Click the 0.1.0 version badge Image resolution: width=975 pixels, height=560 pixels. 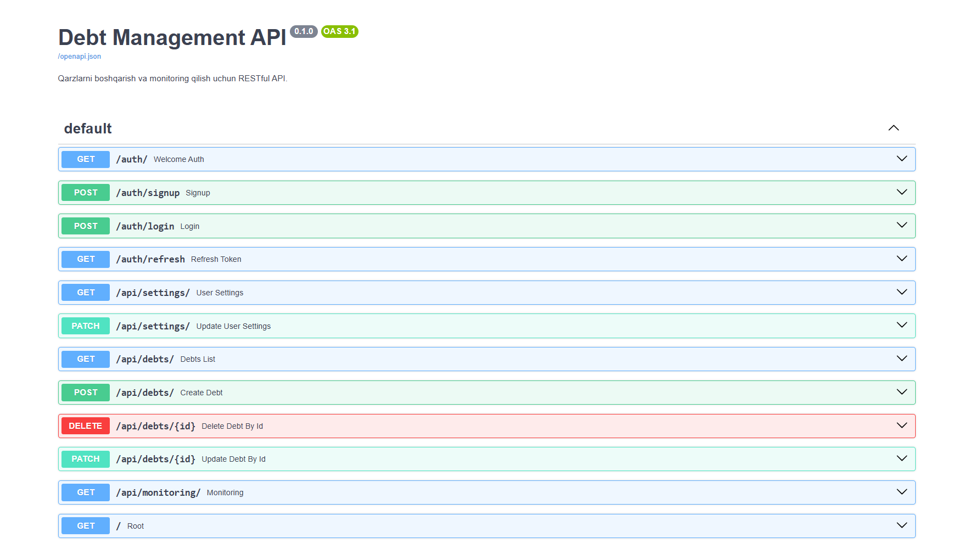click(x=304, y=31)
